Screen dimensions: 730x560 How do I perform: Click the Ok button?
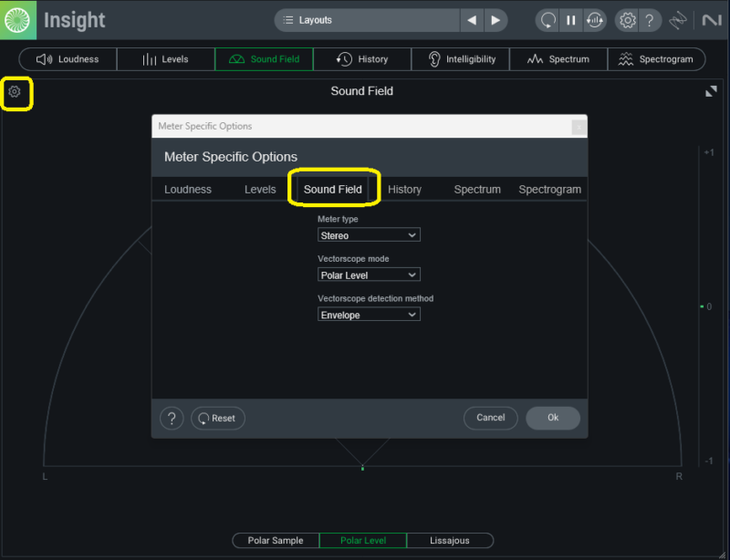[553, 418]
